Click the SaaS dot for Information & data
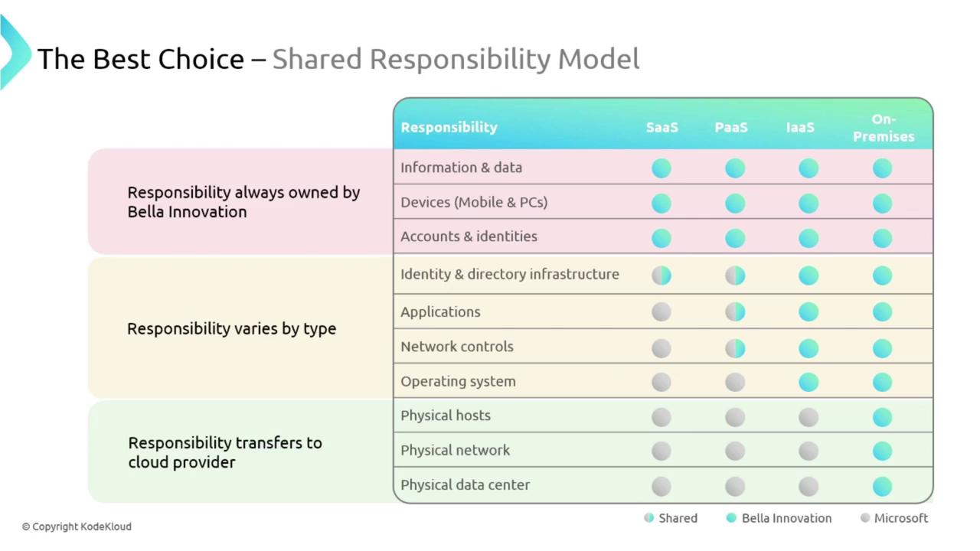This screenshot has height=551, width=980. 661,168
